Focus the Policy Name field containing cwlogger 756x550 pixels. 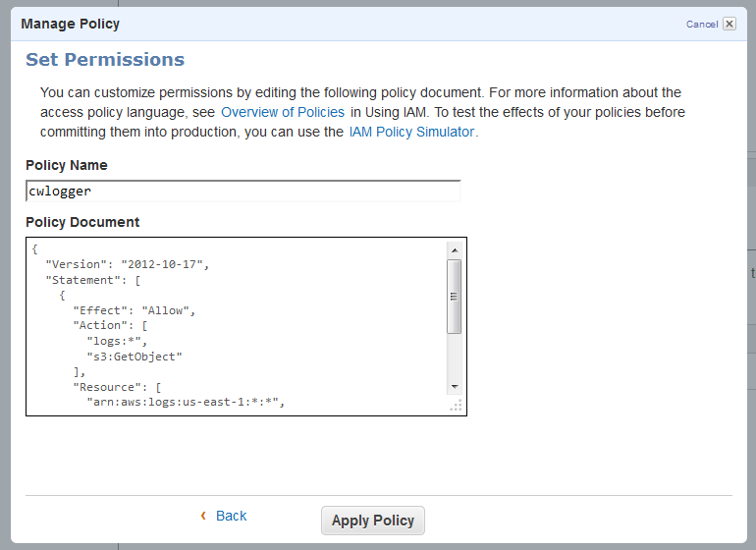coord(243,192)
